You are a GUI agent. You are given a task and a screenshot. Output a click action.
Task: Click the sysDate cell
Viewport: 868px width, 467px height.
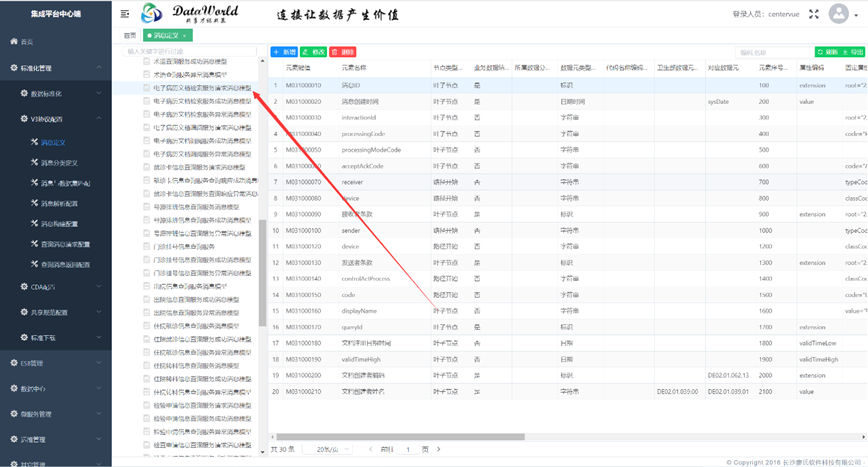pos(718,102)
